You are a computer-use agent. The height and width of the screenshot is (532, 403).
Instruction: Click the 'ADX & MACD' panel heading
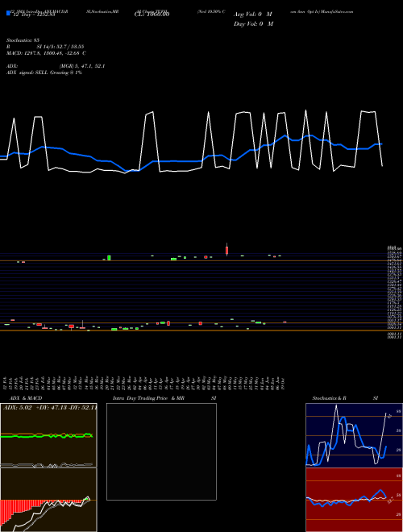(x=26, y=398)
